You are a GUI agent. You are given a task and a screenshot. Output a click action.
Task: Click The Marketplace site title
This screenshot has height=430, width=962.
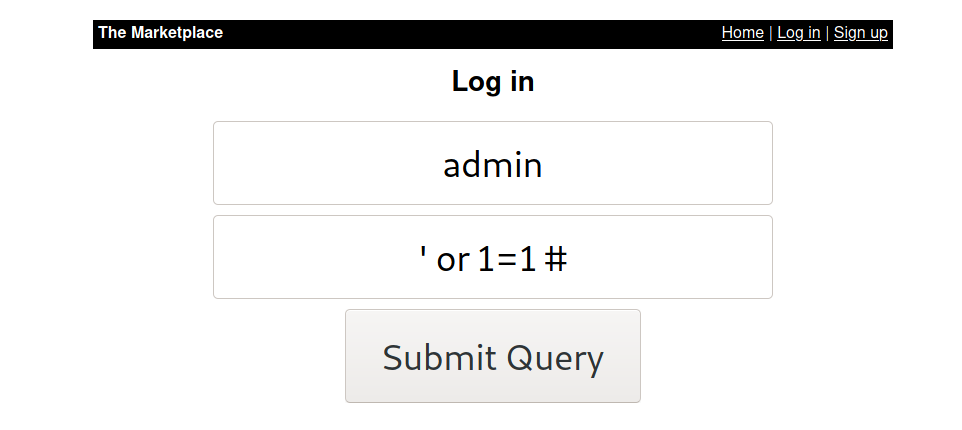point(161,33)
